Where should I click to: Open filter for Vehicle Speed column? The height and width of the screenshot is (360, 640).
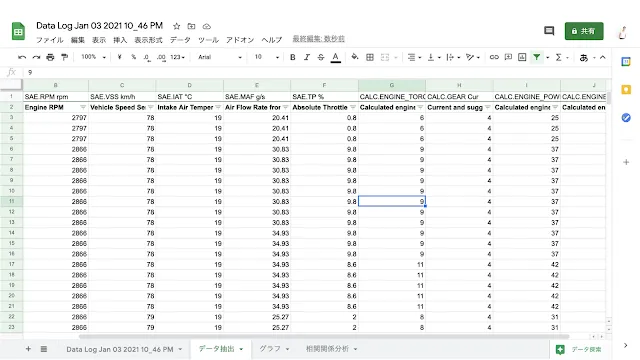point(150,107)
